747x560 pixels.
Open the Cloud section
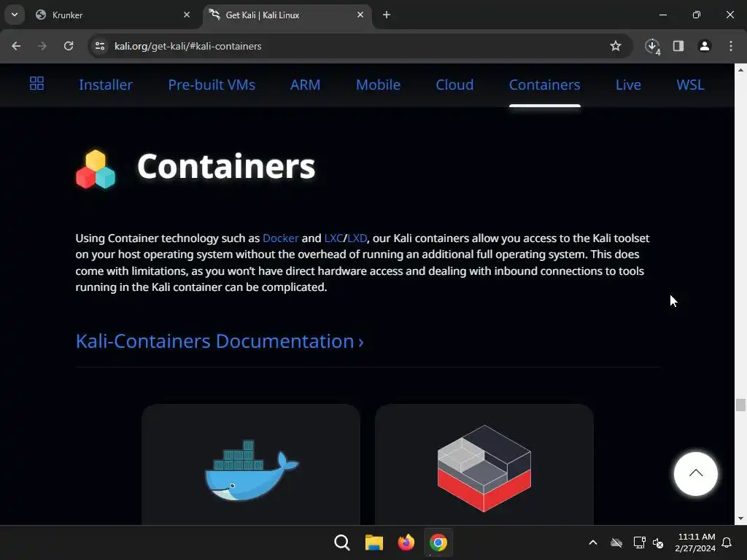pyautogui.click(x=454, y=85)
